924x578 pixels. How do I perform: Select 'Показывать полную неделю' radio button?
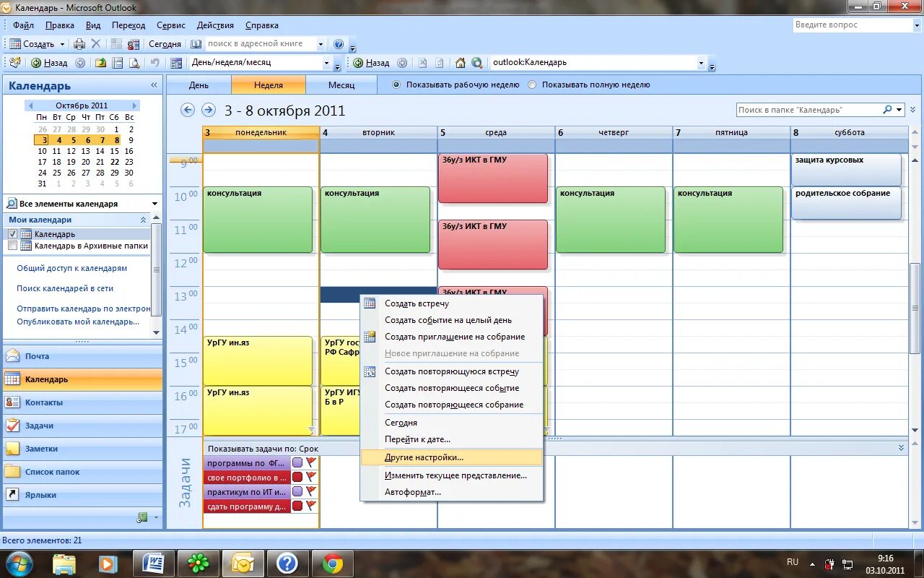[532, 85]
